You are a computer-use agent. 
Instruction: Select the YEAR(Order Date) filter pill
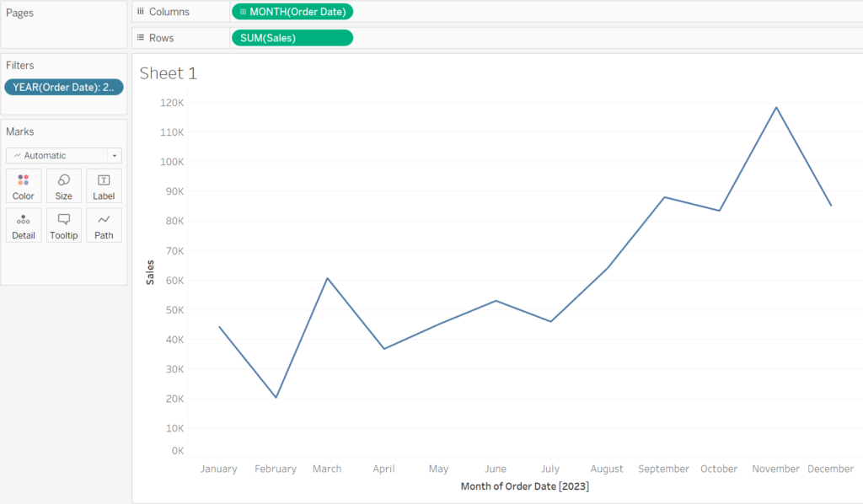(x=64, y=87)
